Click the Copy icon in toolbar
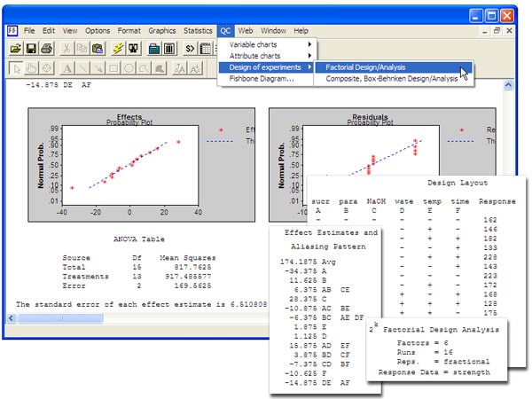Screen dimensions: 532x399 [x=82, y=48]
